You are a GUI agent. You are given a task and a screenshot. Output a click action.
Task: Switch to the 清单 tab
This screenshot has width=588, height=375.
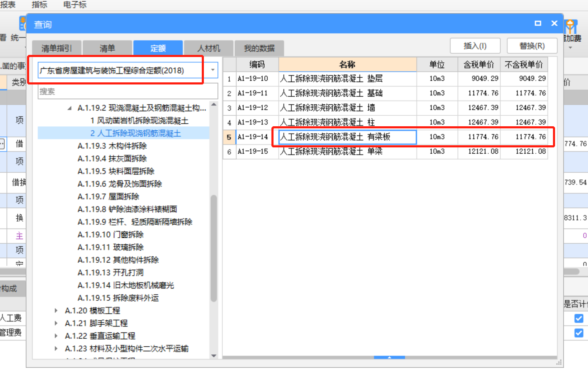pyautogui.click(x=107, y=48)
